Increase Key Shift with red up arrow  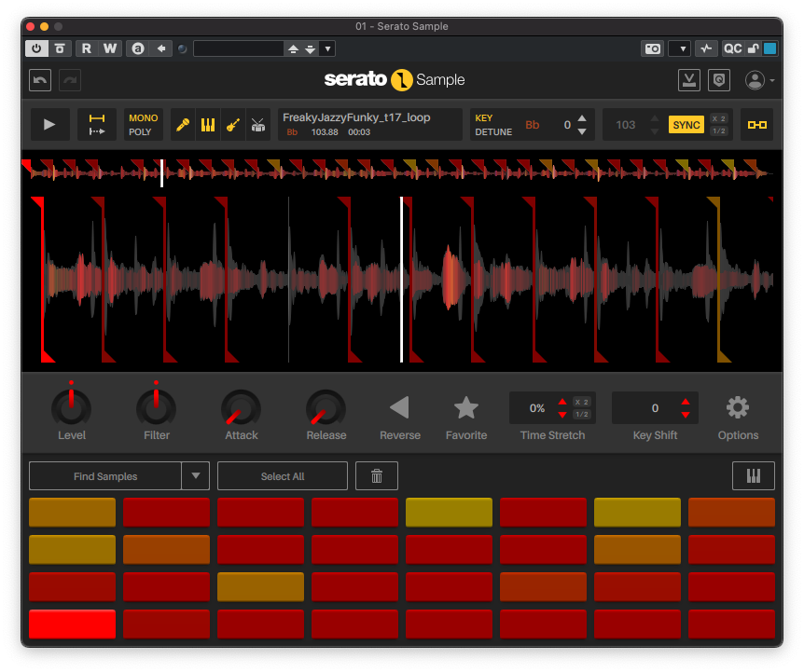point(686,402)
